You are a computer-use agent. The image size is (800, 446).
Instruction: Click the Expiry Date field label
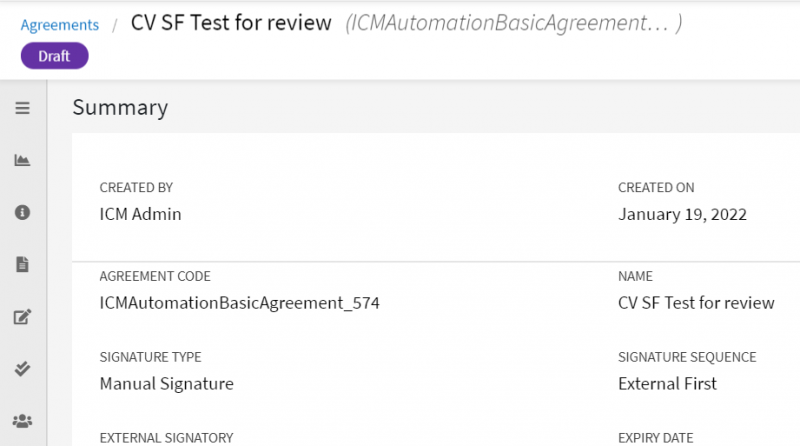(x=655, y=437)
